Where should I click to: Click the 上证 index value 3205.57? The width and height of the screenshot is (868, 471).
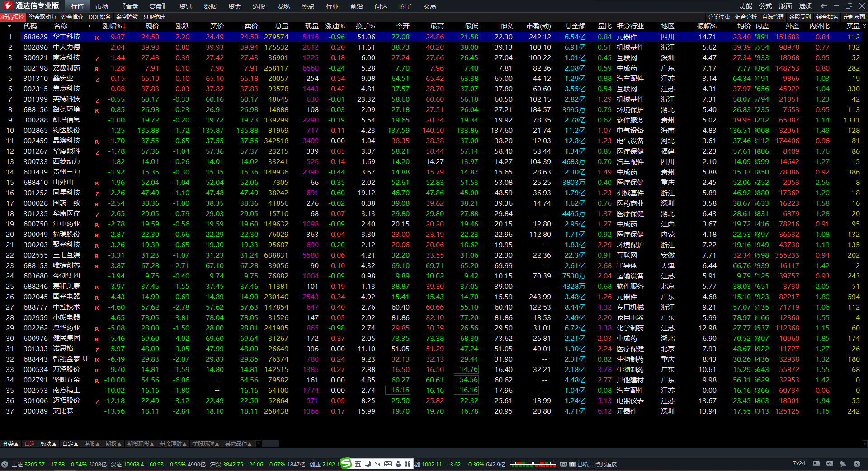click(35, 464)
